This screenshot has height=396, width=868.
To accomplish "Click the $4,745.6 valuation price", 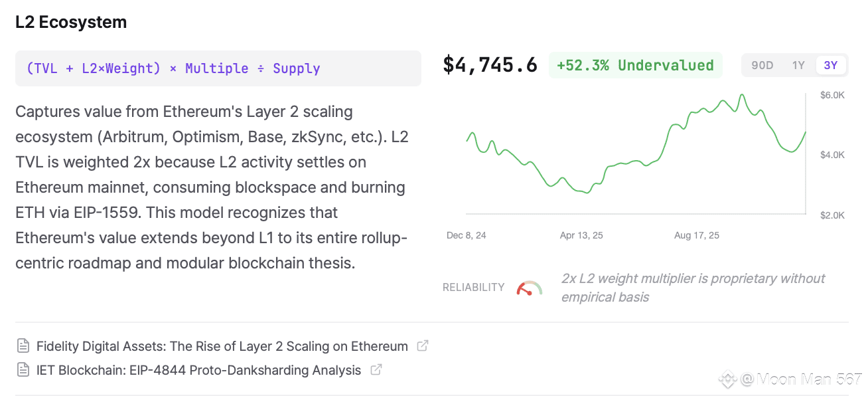I will tap(490, 65).
